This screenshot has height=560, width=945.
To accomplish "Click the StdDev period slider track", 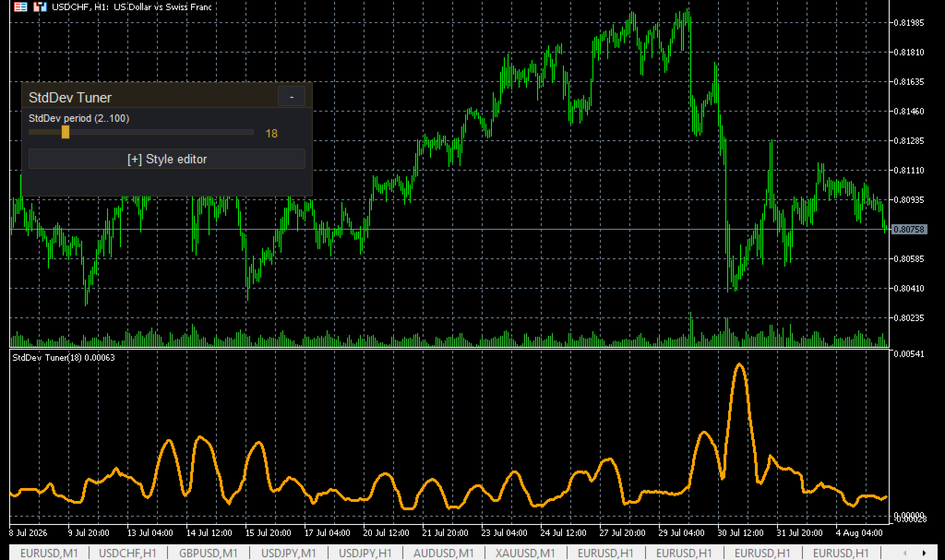I will click(x=141, y=132).
